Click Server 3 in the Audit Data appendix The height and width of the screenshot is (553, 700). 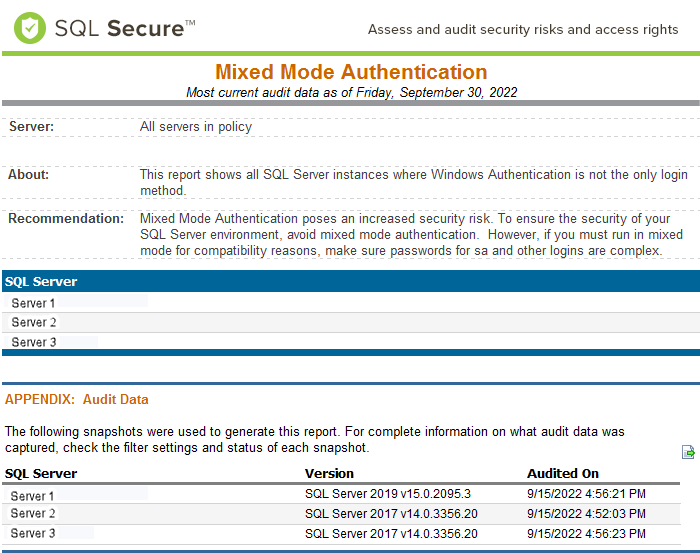pos(33,533)
